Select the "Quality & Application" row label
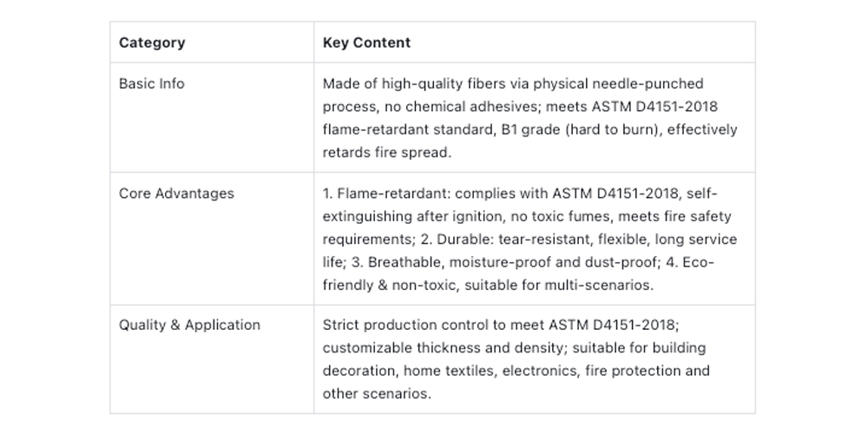 (189, 325)
